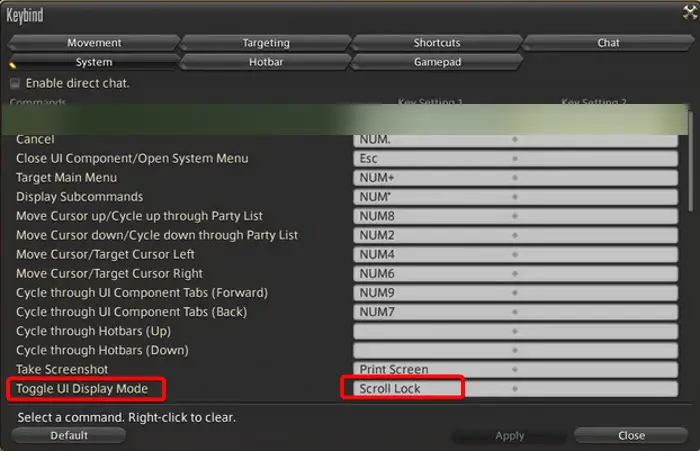Close the Keybind window with the X icon
This screenshot has width=700, height=451.
pyautogui.click(x=690, y=12)
